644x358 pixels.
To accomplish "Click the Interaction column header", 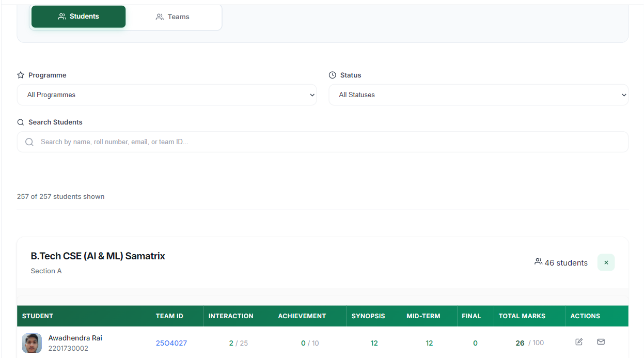I will [231, 316].
